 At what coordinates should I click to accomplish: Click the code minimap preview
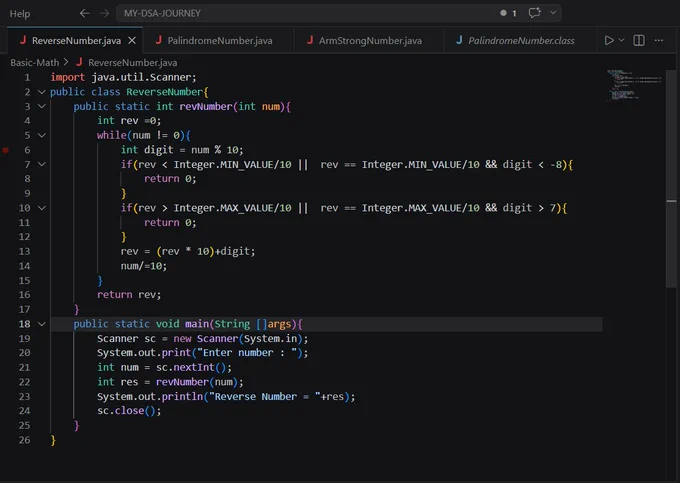(x=634, y=86)
